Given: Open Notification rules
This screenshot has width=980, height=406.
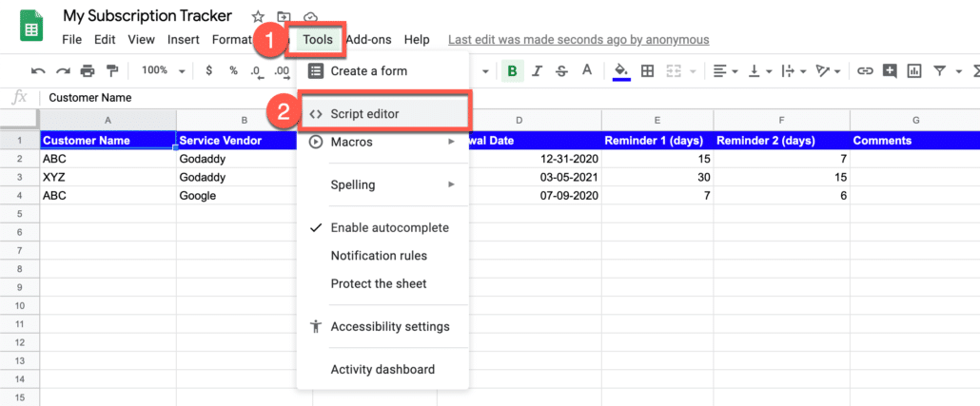Looking at the screenshot, I should point(382,256).
